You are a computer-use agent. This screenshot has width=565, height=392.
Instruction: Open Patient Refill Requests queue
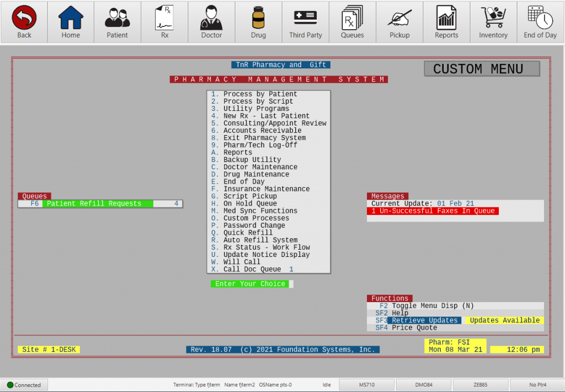pyautogui.click(x=100, y=203)
